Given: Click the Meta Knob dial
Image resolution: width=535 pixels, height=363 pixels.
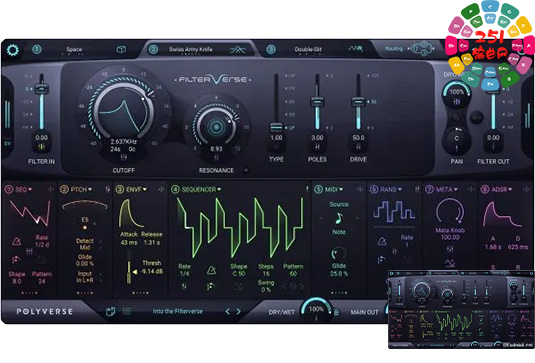Looking at the screenshot, I should pyautogui.click(x=450, y=212).
